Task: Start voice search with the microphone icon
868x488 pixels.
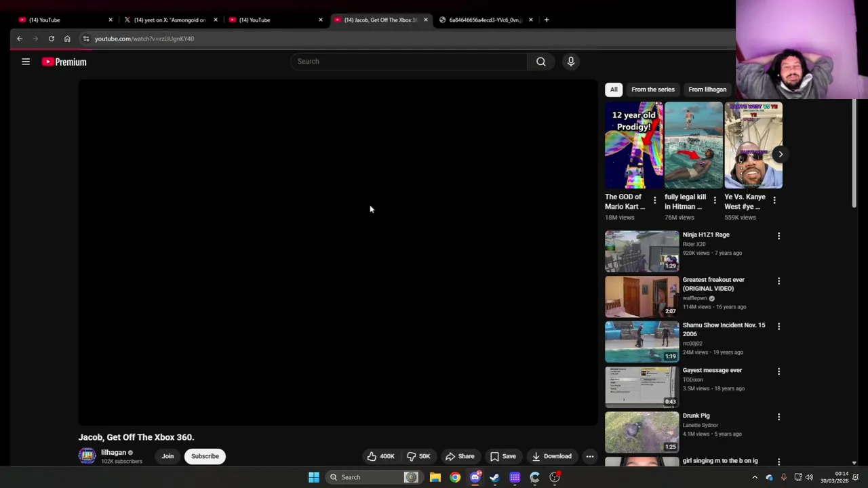Action: click(571, 62)
